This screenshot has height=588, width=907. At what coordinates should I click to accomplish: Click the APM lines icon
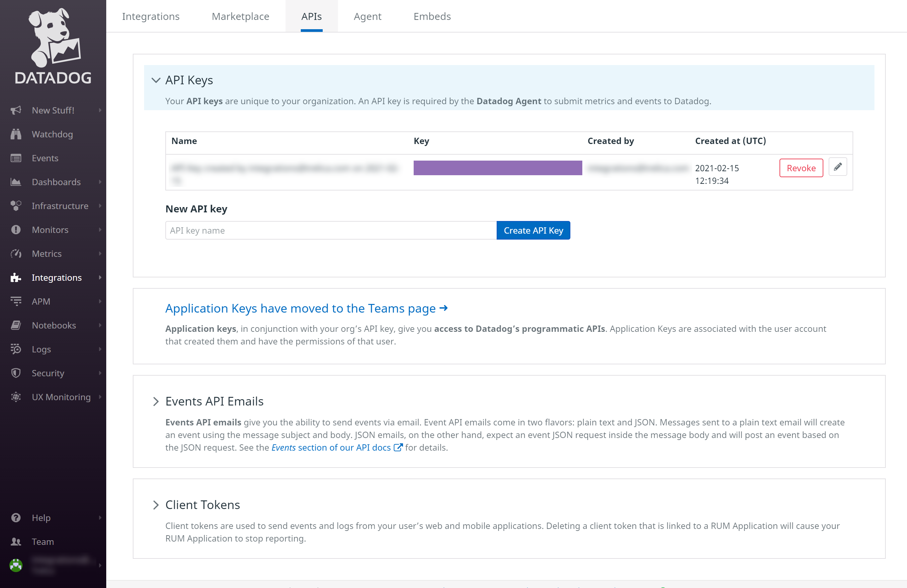(16, 301)
